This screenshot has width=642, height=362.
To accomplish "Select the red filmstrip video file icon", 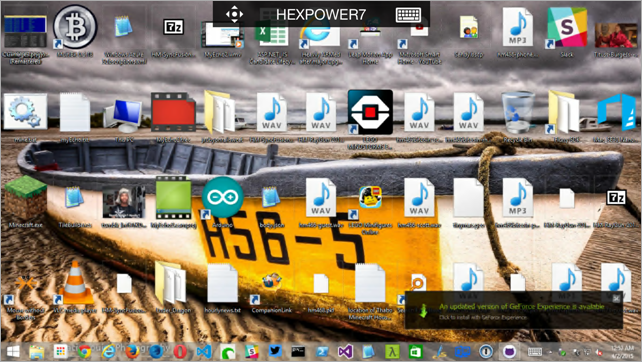I will (173, 112).
